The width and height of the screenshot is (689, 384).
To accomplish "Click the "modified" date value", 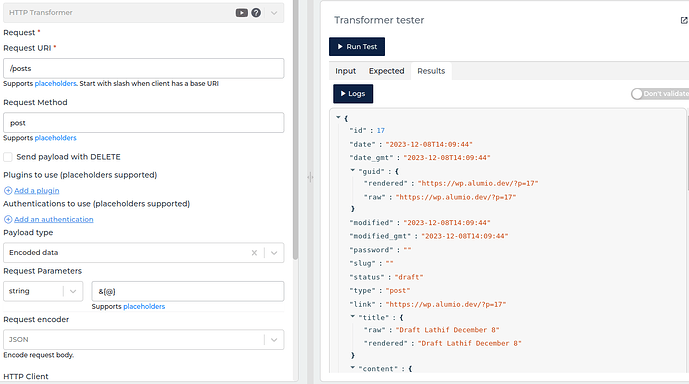I will 446,223.
